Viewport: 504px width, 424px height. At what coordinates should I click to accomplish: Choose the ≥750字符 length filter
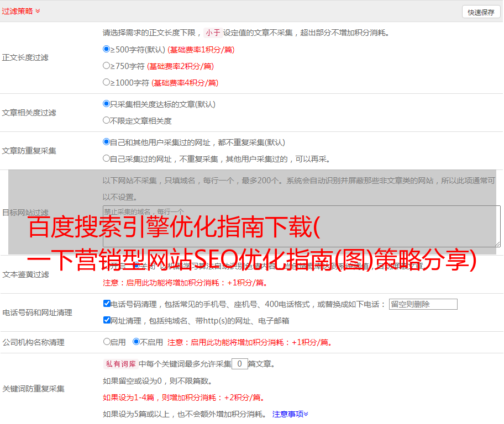coord(107,65)
